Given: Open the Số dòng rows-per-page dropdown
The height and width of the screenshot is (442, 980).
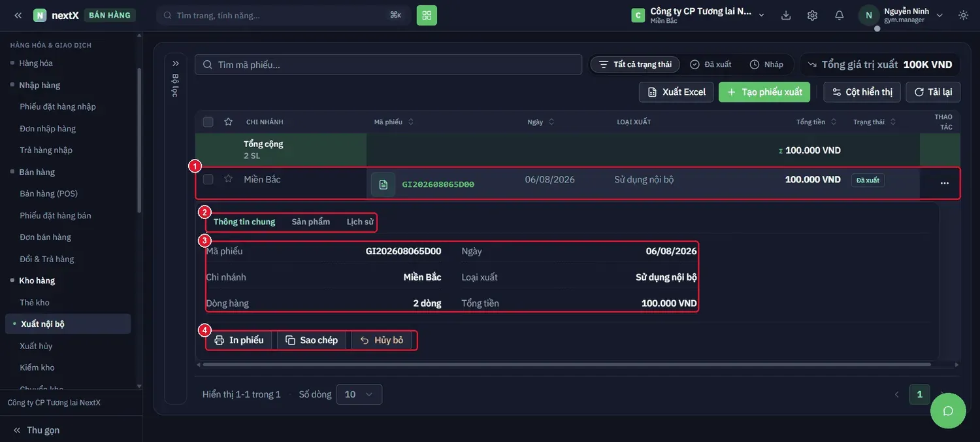Looking at the screenshot, I should tap(359, 394).
